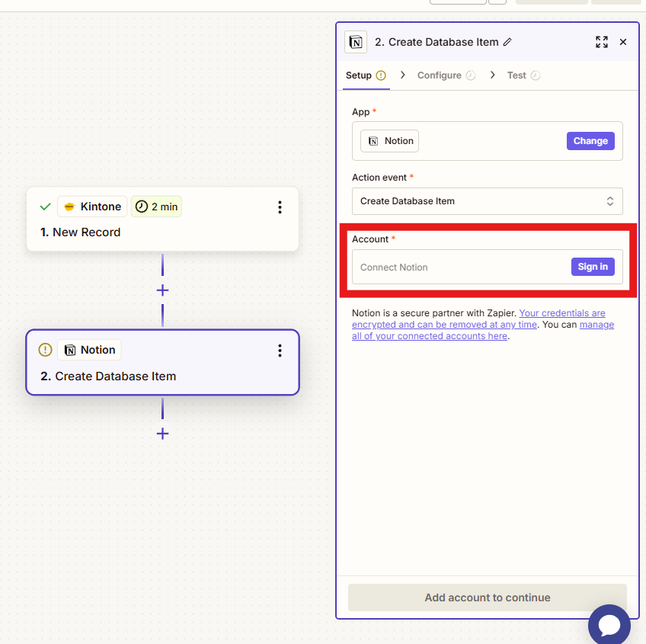Screen dimensions: 646x644
Task: Click the Notion logo in panel header
Action: click(x=356, y=42)
